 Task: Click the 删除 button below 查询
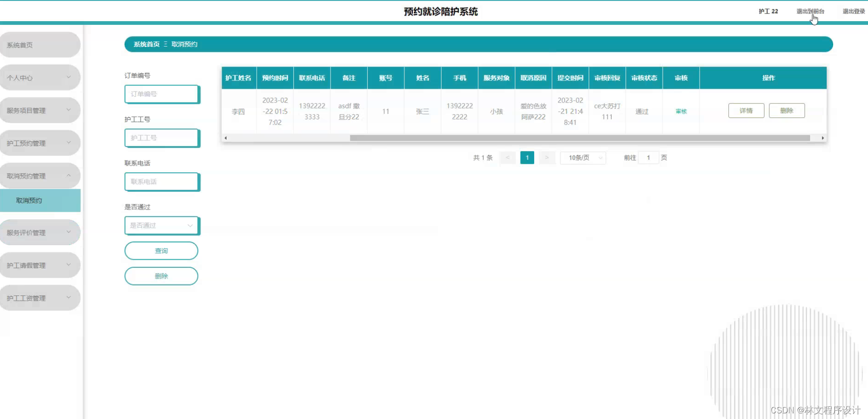tap(161, 276)
